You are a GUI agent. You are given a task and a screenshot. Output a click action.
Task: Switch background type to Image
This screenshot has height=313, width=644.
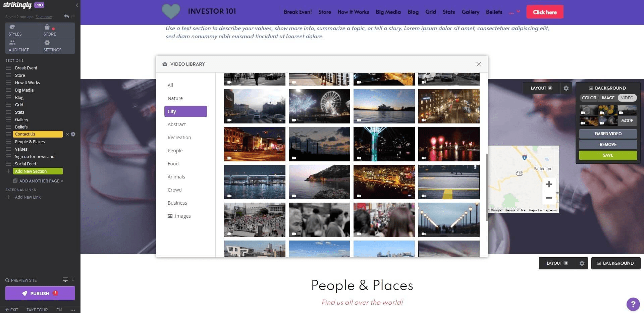(x=608, y=98)
